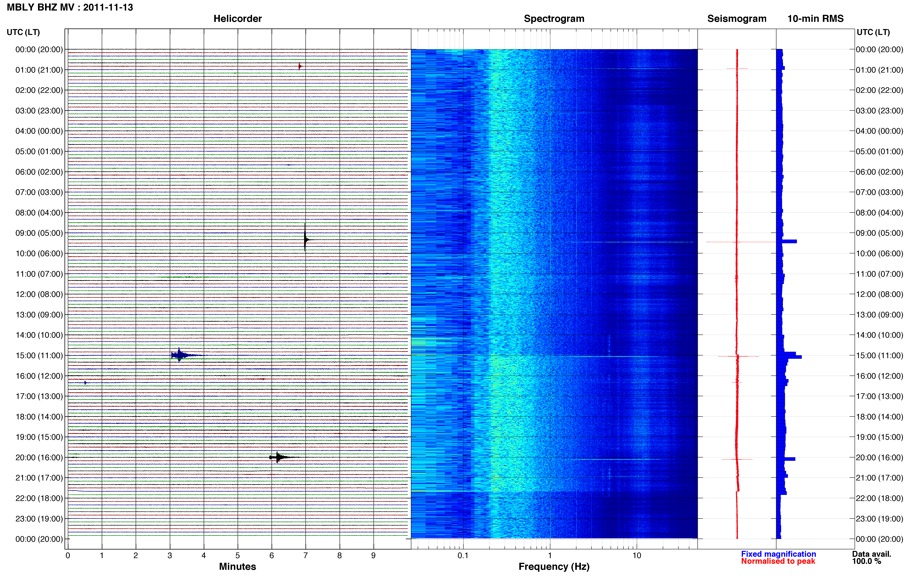Click the red 'Normalised to peak' legend text

(778, 561)
